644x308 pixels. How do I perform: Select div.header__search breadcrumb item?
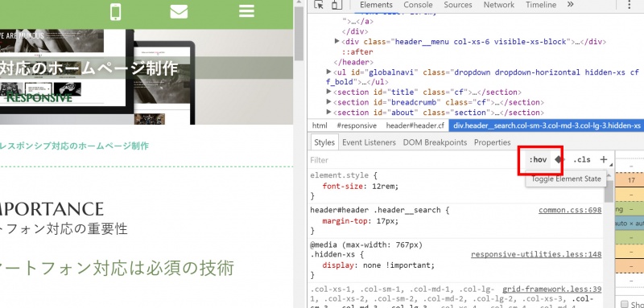click(x=547, y=125)
